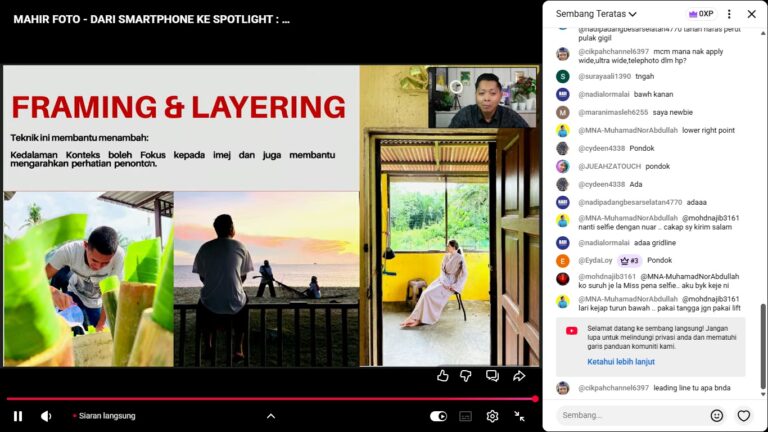
Task: Expand the Sembang Teratas dropdown
Action: [x=597, y=14]
